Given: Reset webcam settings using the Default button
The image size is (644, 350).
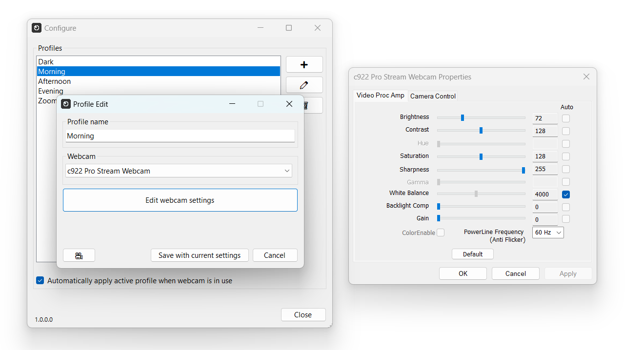Looking at the screenshot, I should pyautogui.click(x=472, y=253).
